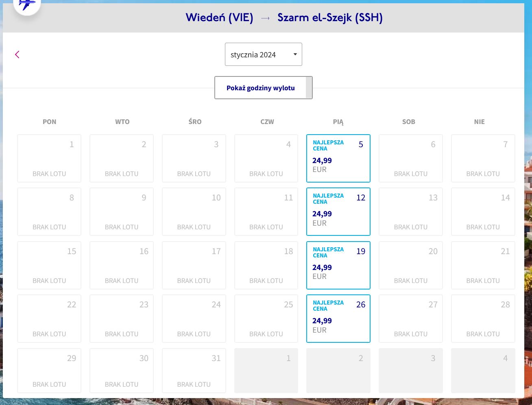Click the greyed February 3 cell

click(x=411, y=370)
